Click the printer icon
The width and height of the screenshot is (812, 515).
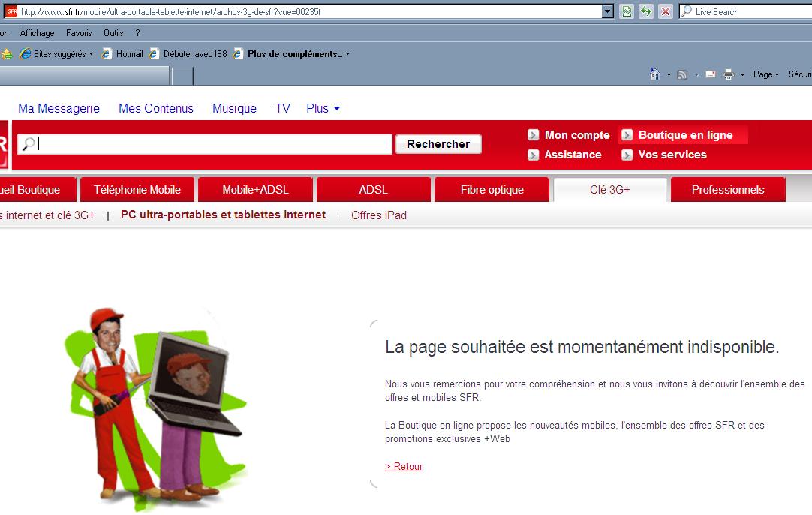pyautogui.click(x=728, y=74)
